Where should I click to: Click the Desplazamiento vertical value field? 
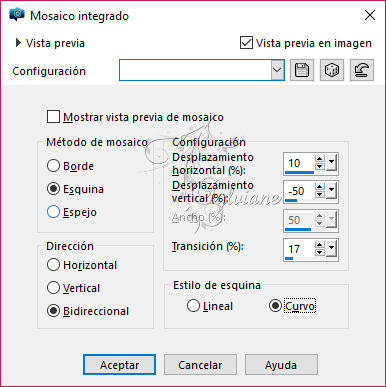pos(299,191)
